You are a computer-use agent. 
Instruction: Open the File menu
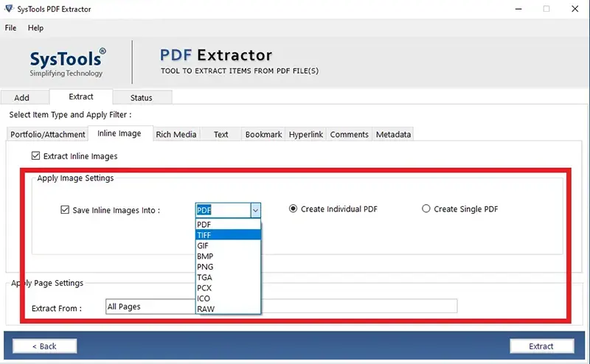click(10, 28)
